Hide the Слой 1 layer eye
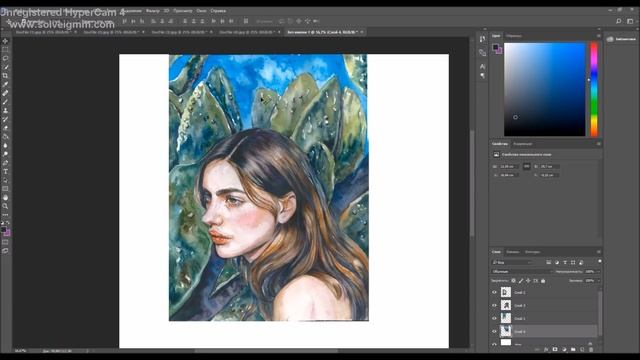The image size is (640, 360). (x=494, y=318)
